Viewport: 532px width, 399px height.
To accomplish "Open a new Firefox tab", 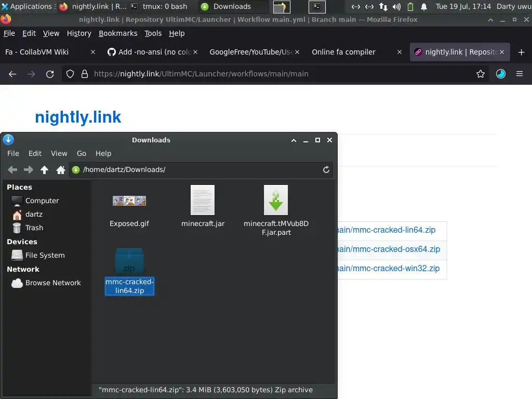I will (x=522, y=52).
